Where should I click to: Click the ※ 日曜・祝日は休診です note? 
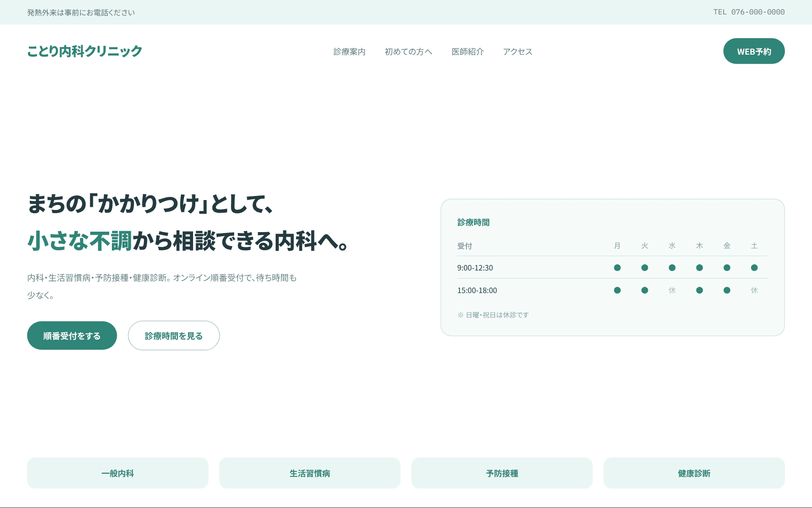[x=493, y=315]
